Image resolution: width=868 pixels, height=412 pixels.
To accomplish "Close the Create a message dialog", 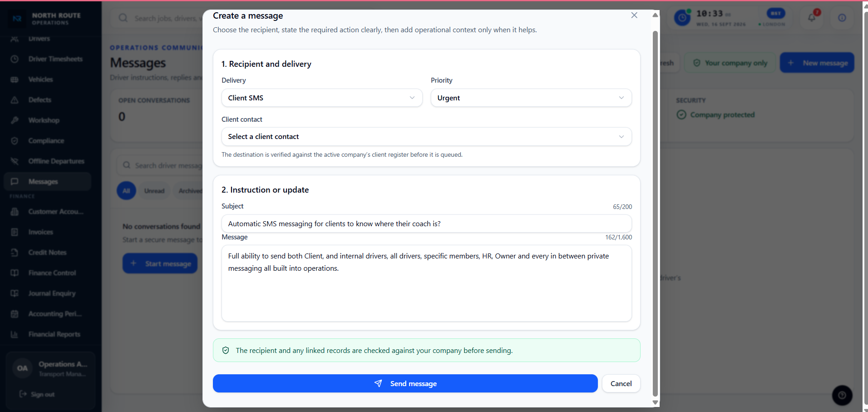I will tap(634, 15).
